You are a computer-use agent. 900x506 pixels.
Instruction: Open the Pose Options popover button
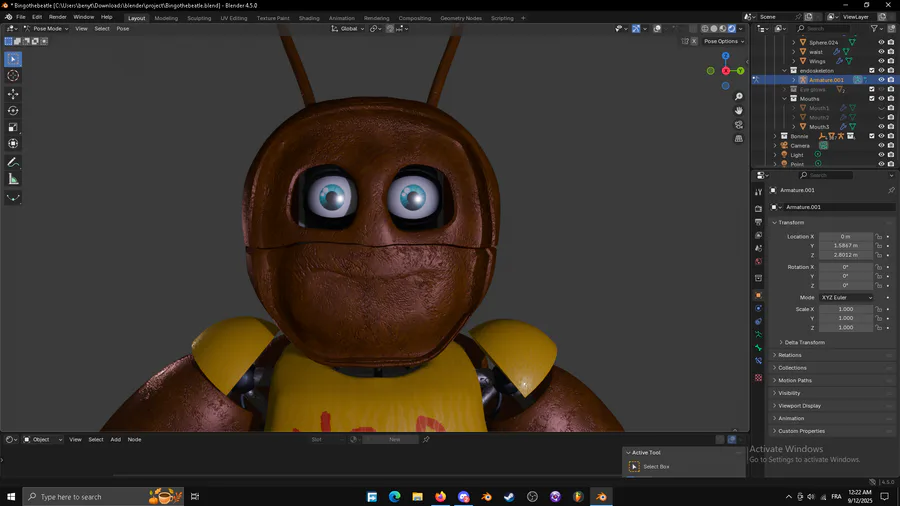723,41
